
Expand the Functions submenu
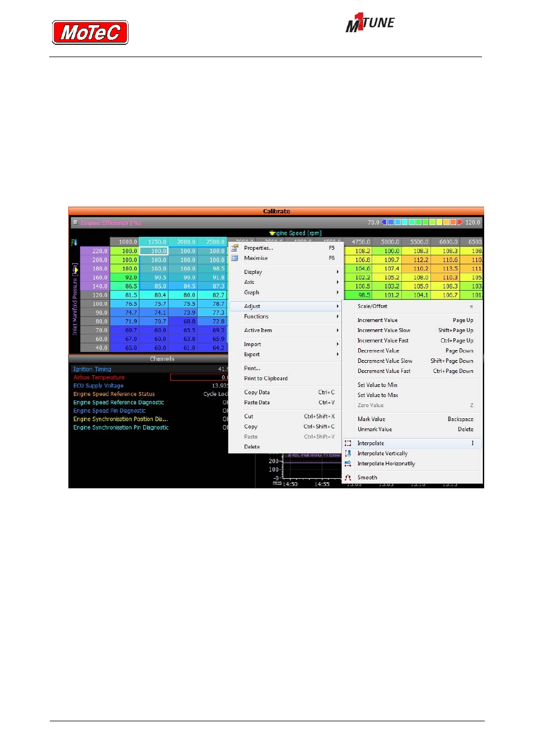285,316
